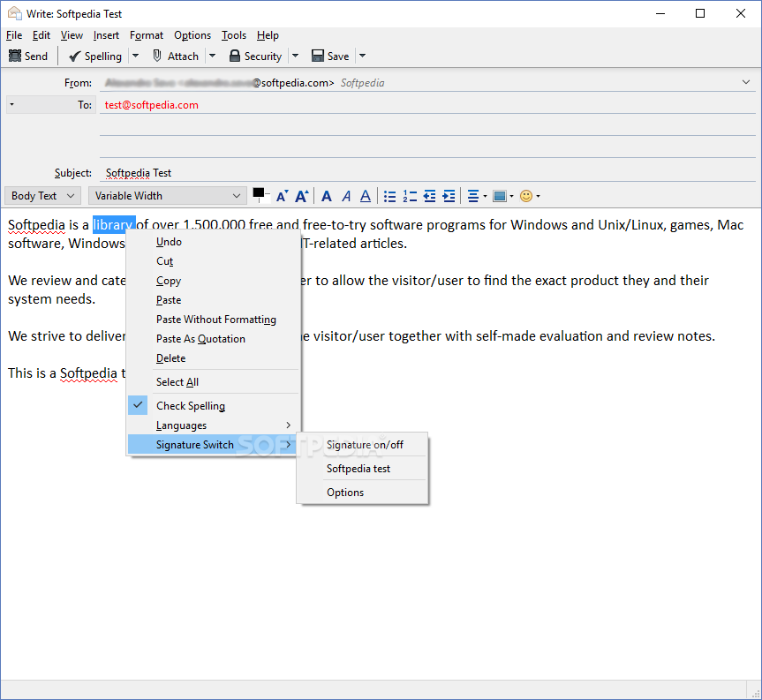
Task: Select the Softpedia test signature
Action: (362, 469)
